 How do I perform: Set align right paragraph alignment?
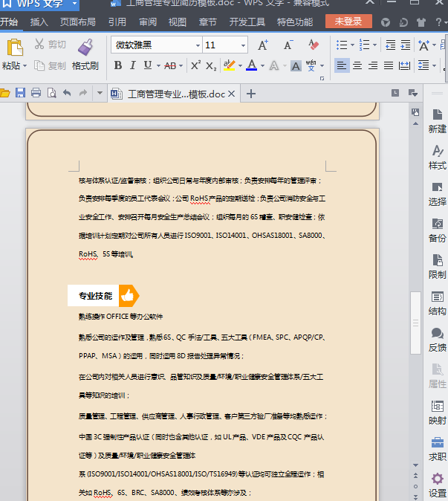pyautogui.click(x=373, y=65)
